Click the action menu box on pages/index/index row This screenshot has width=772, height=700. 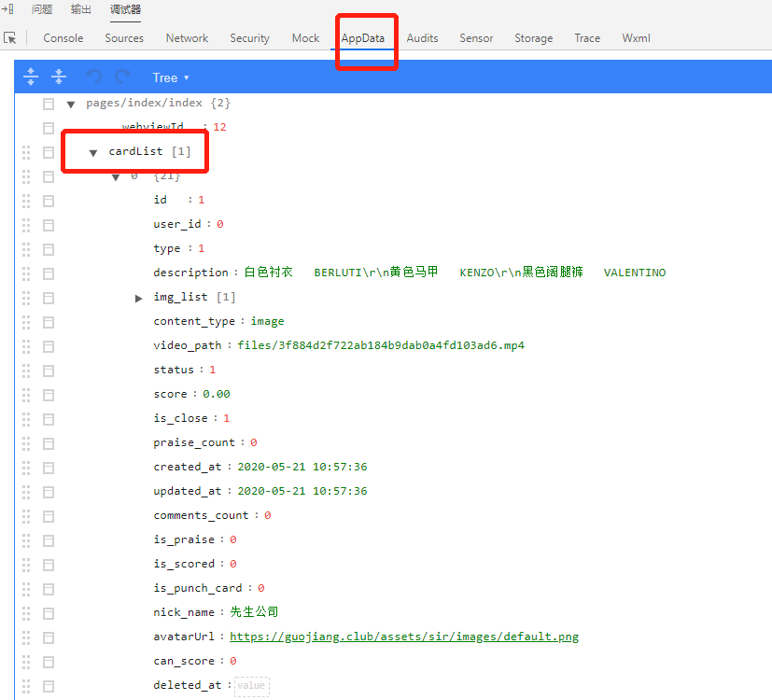tap(49, 104)
